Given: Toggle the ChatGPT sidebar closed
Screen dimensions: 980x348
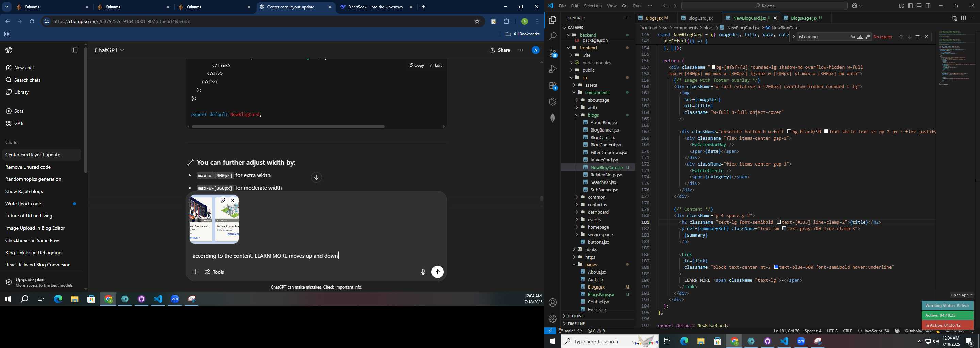Looking at the screenshot, I should click(75, 50).
